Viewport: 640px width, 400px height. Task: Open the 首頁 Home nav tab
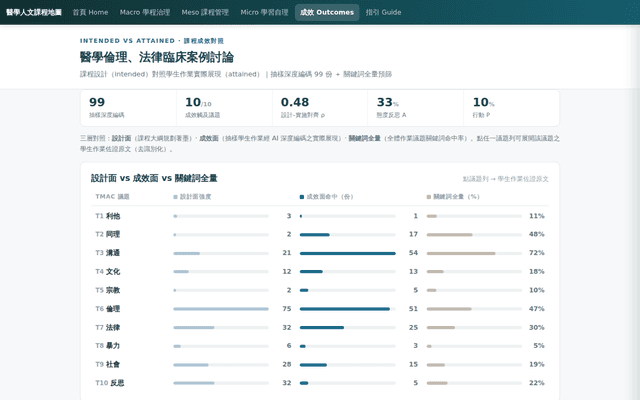tap(90, 12)
